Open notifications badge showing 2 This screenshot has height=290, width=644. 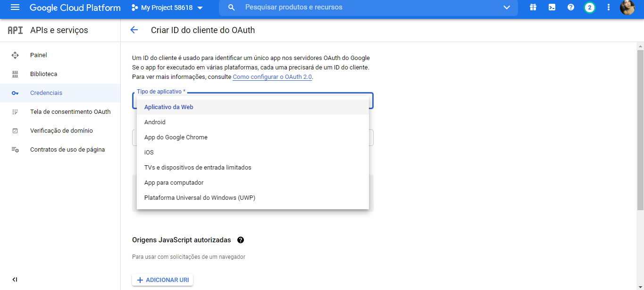pos(590,8)
